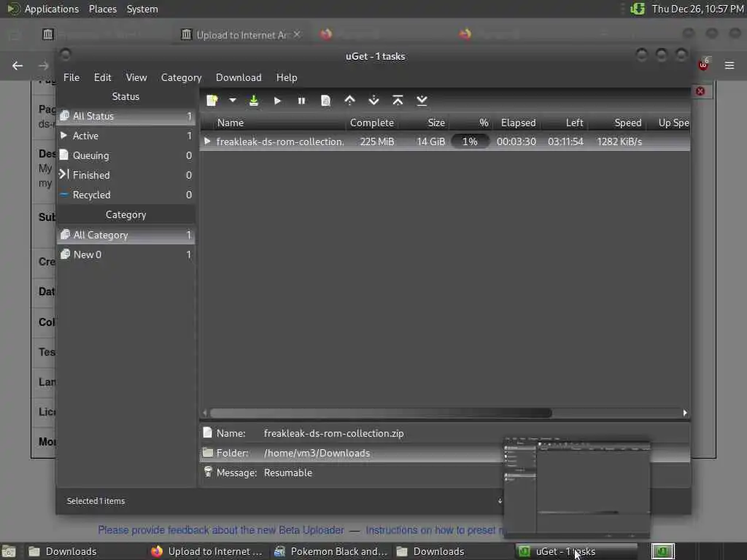The width and height of the screenshot is (747, 560).
Task: Start download with the play toolbar icon
Action: tap(278, 101)
